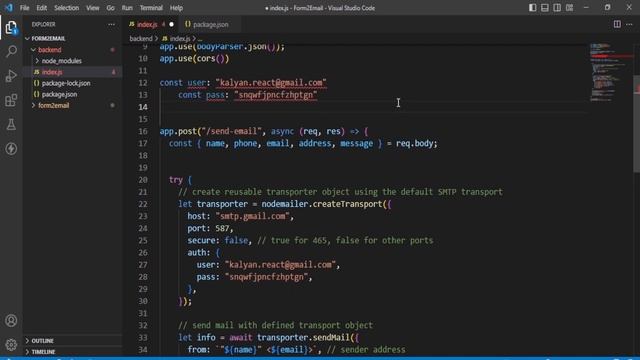Open Explorer Views and More Actions ellipsis
Viewport: 640px width, 360px height.
pos(111,24)
